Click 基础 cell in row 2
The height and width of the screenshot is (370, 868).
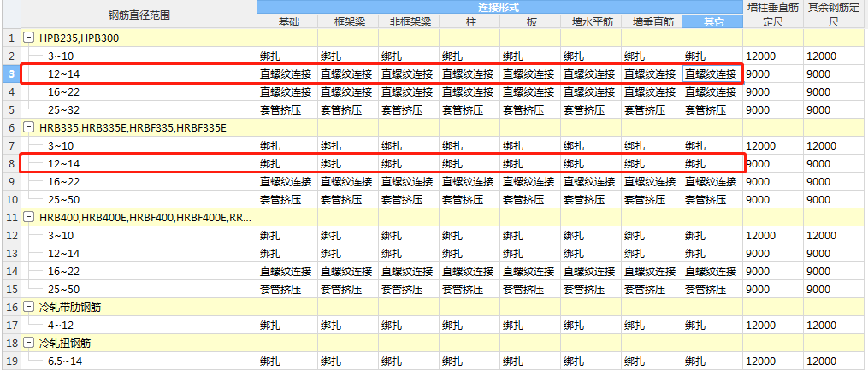click(287, 56)
